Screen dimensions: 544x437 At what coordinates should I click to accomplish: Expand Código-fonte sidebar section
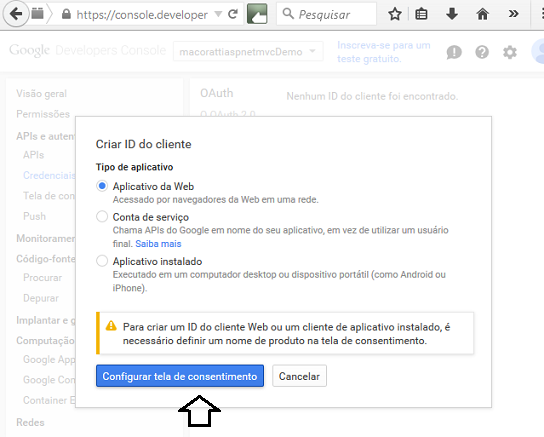pyautogui.click(x=45, y=259)
